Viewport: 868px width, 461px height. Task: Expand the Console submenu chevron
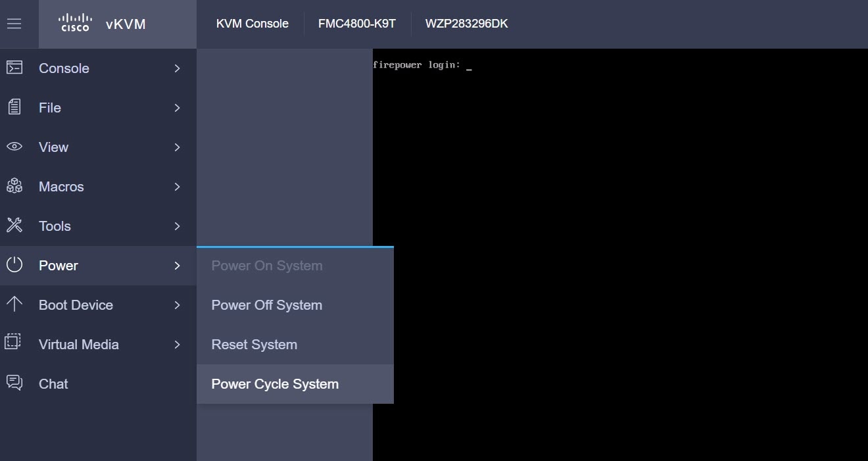178,68
